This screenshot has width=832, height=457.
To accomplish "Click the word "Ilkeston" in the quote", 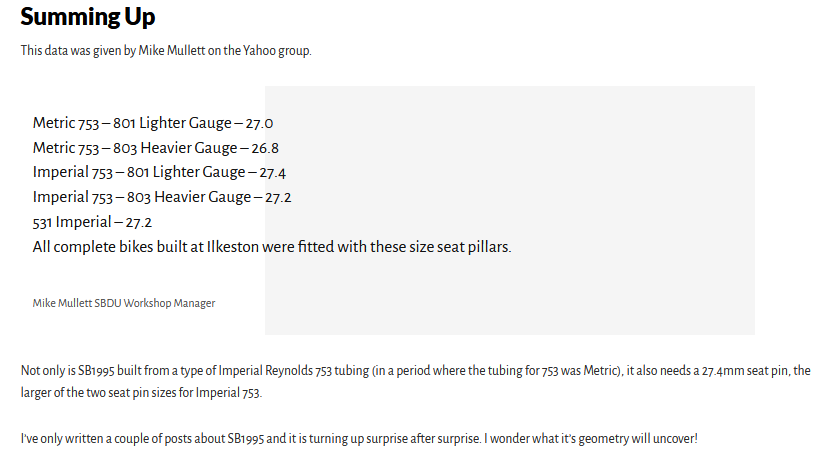I will (234, 247).
